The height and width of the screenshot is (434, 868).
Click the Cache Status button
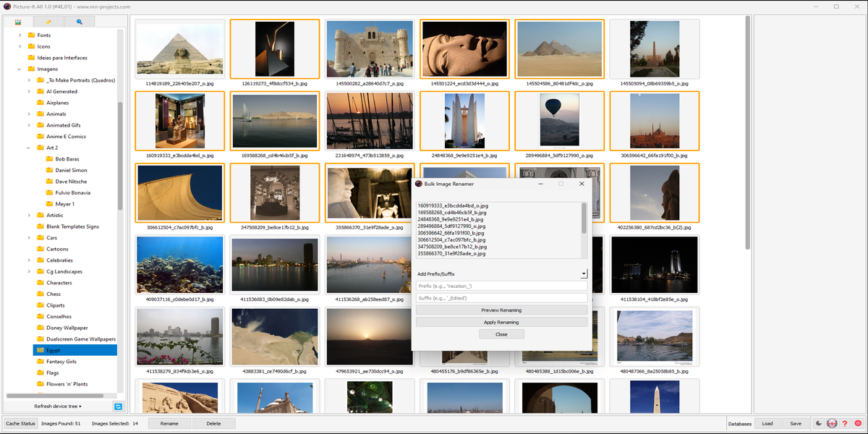[20, 423]
